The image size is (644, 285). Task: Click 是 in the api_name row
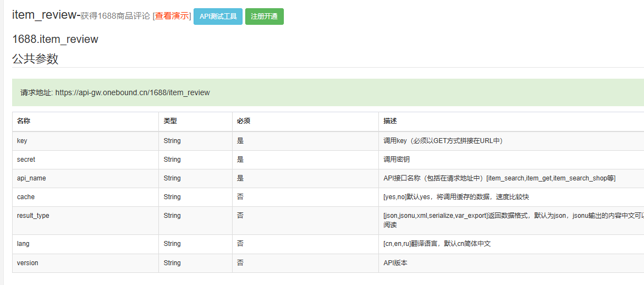(240, 178)
